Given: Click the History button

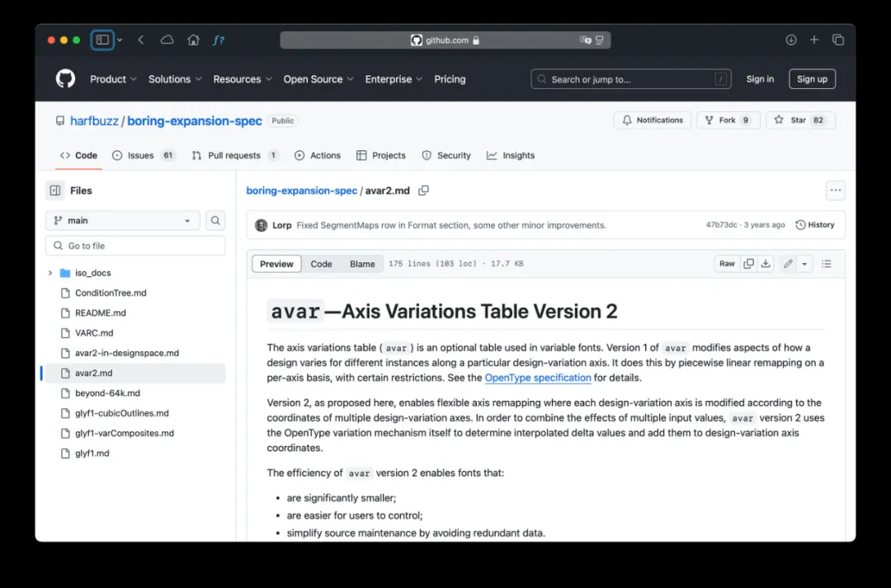Looking at the screenshot, I should tap(815, 225).
